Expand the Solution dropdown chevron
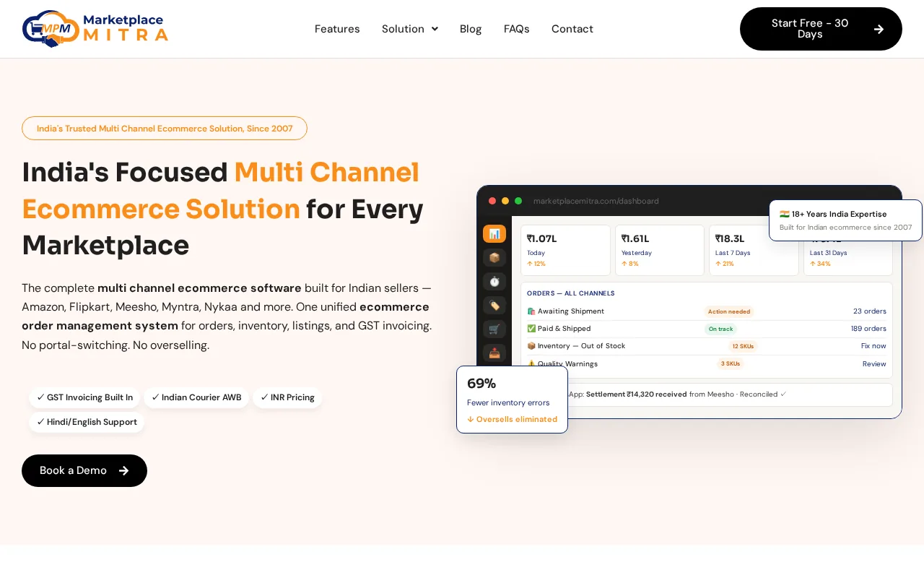 tap(435, 29)
